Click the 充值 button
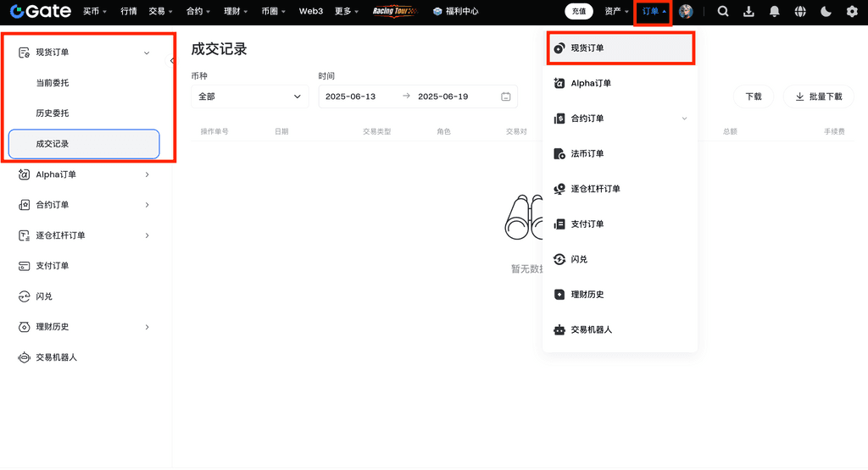The image size is (868, 470). pyautogui.click(x=579, y=12)
